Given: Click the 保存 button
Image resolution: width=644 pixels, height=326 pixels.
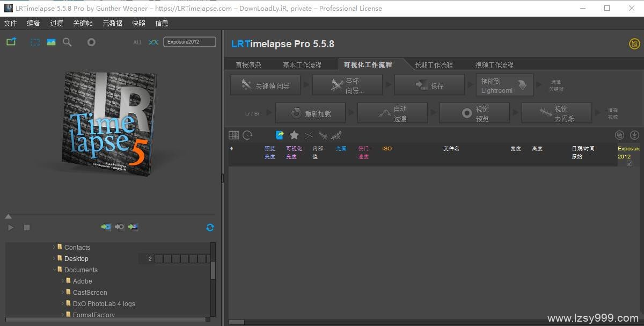Looking at the screenshot, I should click(429, 85).
